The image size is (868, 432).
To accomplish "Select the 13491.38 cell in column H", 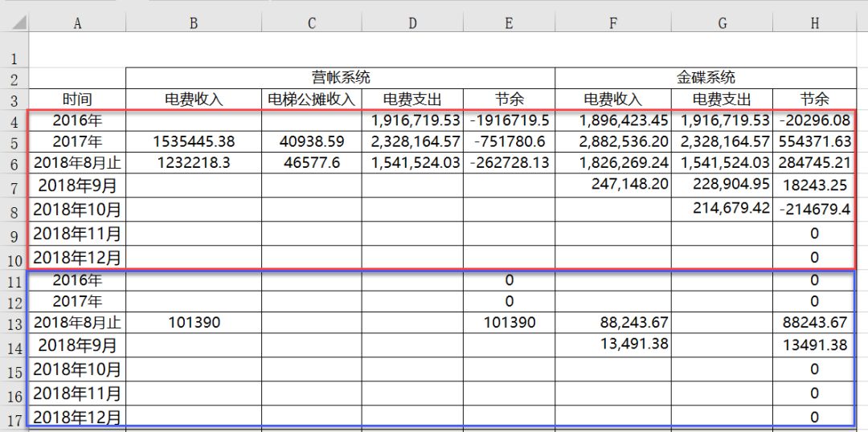I will (814, 345).
